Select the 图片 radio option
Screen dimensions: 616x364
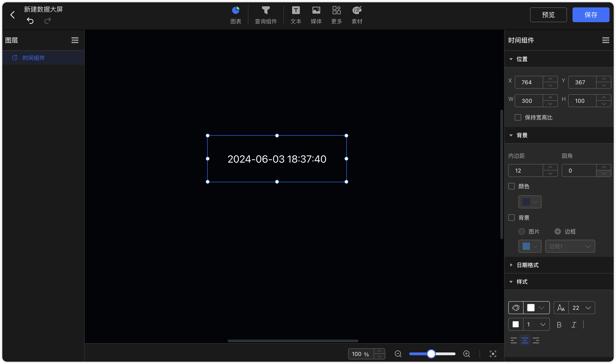[x=521, y=232]
